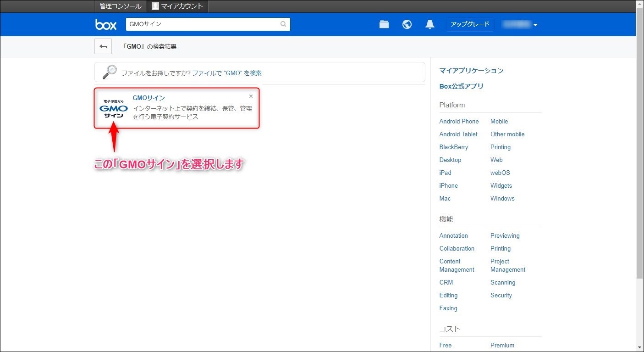Switch to 管理コンソール tab

(121, 6)
